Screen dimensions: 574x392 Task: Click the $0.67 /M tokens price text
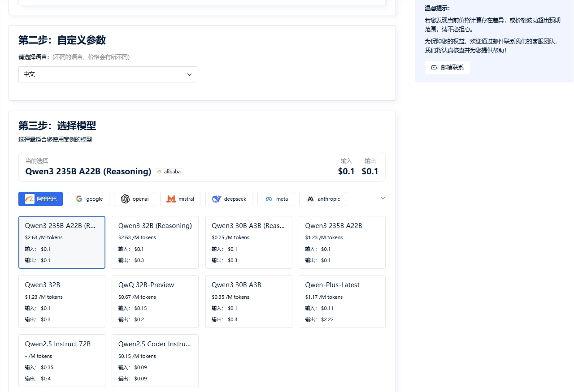pos(137,297)
